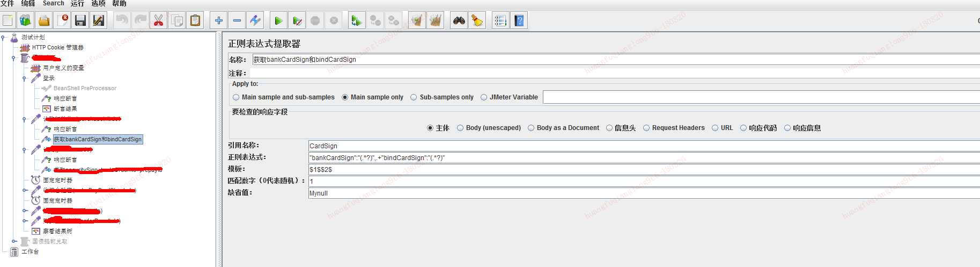Expand the 国债提前兑取 node toggle
The image size is (980, 267).
[14, 241]
